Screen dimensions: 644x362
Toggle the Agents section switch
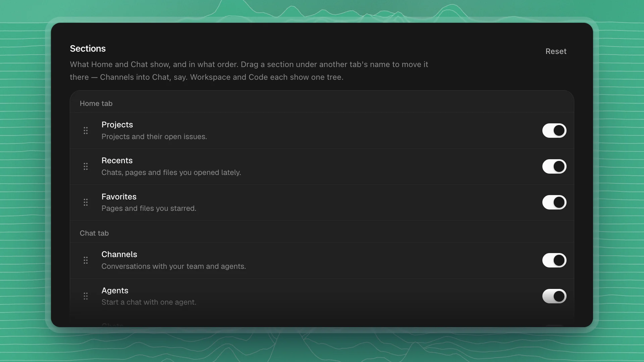pos(554,296)
